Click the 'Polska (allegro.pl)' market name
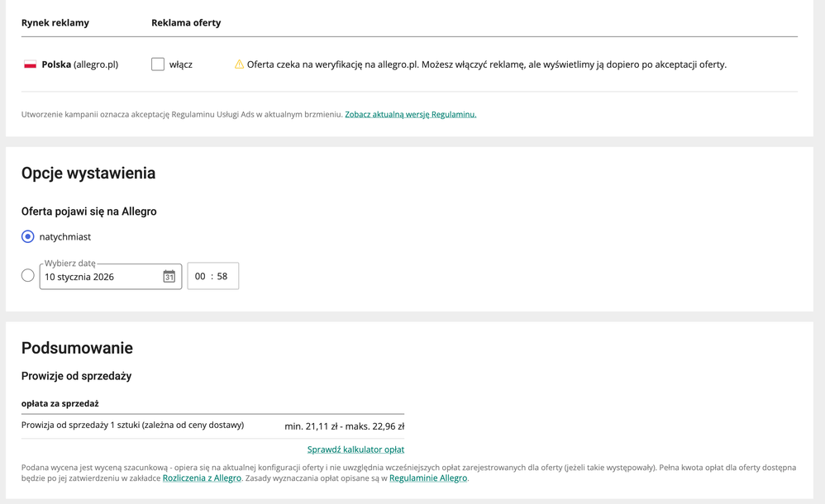The height and width of the screenshot is (504, 825). coord(79,64)
